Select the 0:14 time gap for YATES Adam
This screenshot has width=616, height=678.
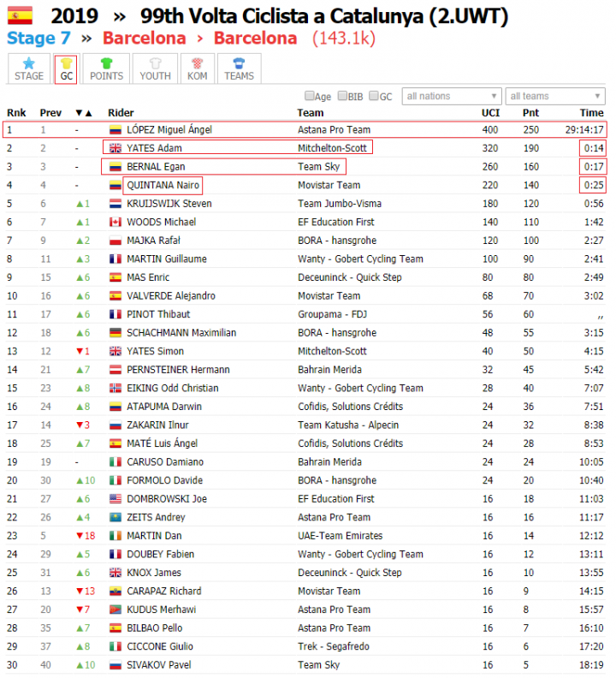tap(594, 148)
